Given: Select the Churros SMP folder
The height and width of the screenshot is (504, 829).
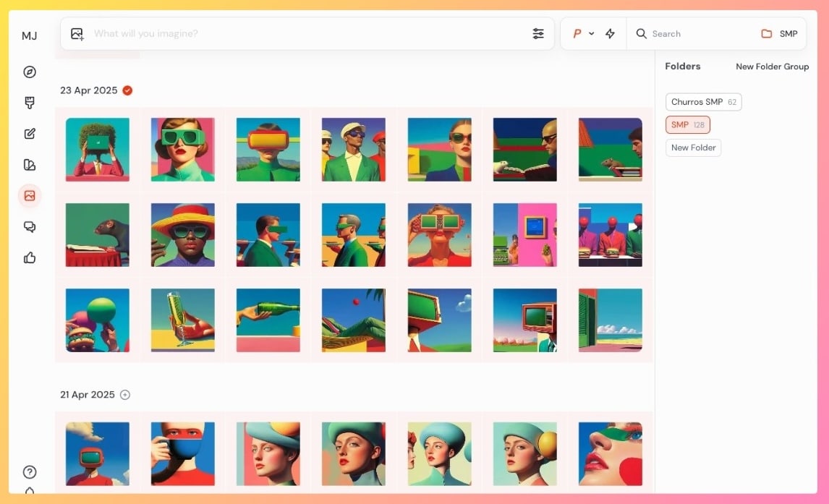Looking at the screenshot, I should 703,102.
